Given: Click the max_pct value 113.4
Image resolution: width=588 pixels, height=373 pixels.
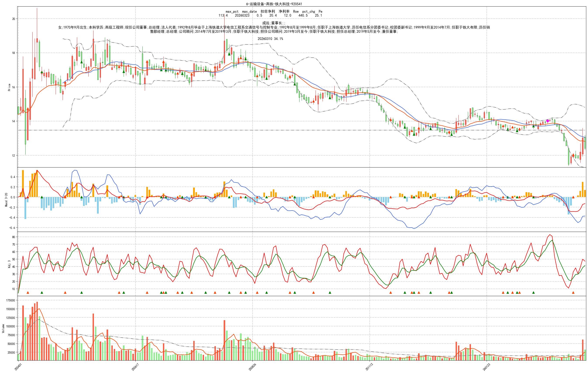Looking at the screenshot, I should point(223,15).
